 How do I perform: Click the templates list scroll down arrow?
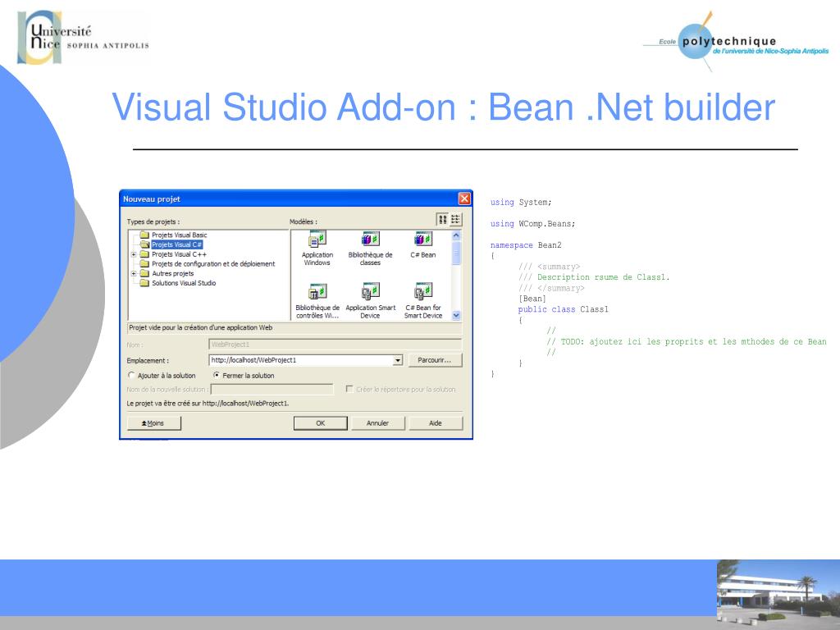pyautogui.click(x=456, y=316)
